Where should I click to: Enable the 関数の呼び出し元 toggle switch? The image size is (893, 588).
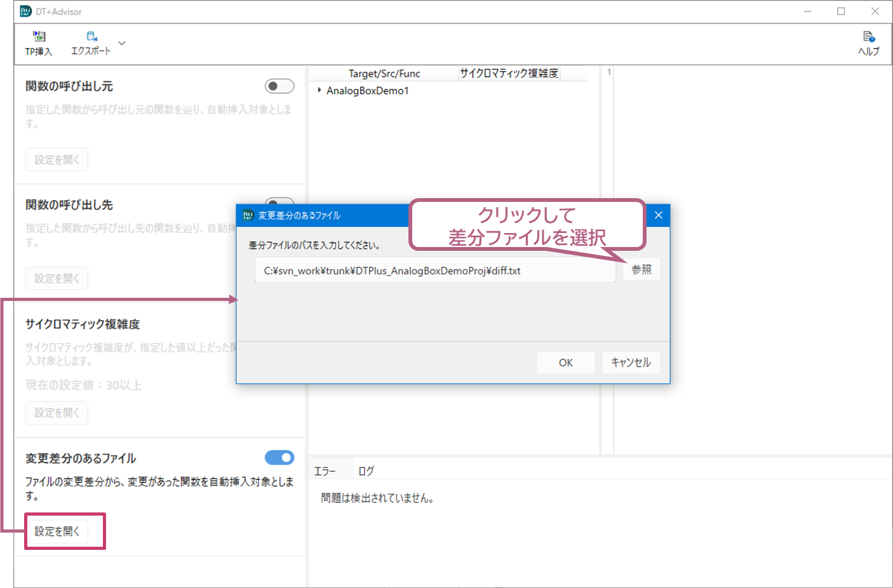tap(279, 86)
